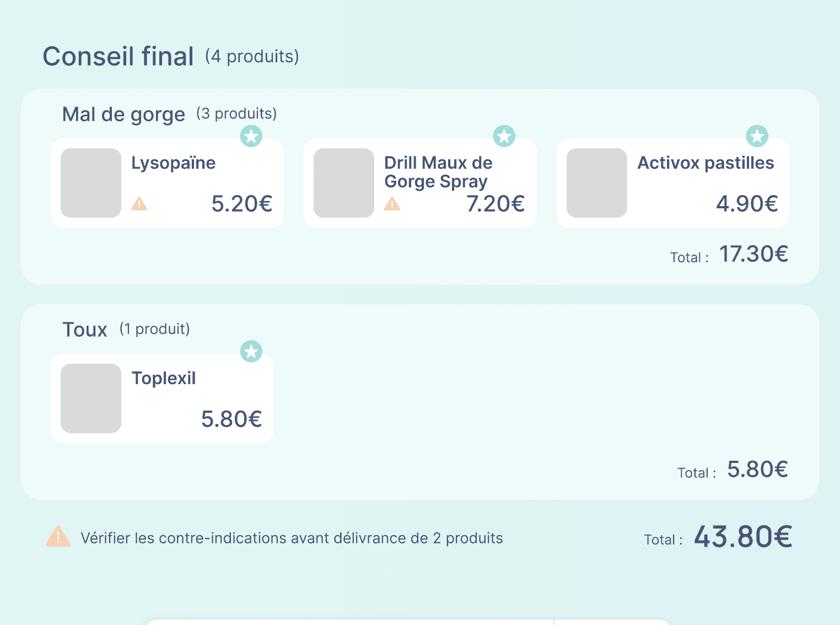Click the warning triangle beside contre-indications notice
The width and height of the screenshot is (840, 625).
point(58,536)
